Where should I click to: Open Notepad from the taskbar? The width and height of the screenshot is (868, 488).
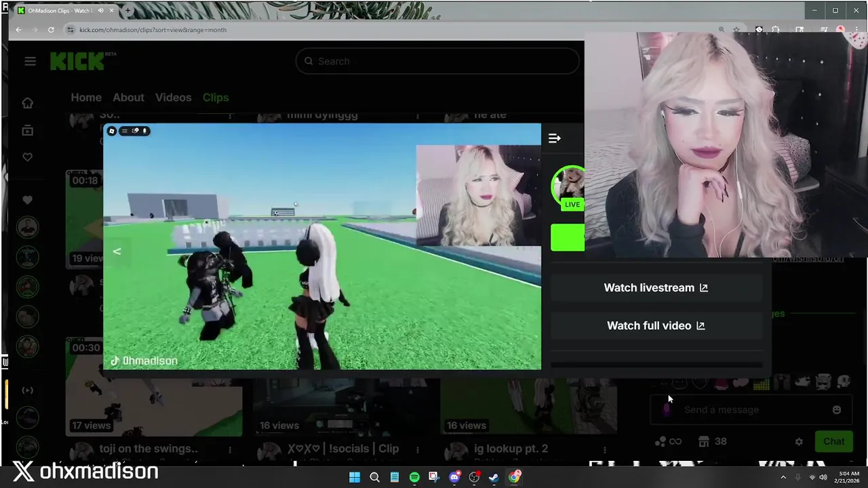tap(394, 477)
